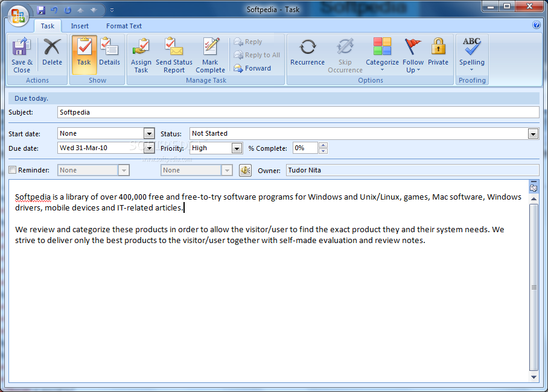Toggle the Private lock option

438,52
